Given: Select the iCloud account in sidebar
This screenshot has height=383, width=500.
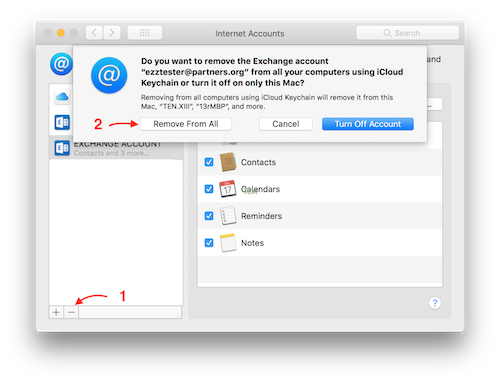Looking at the screenshot, I should tap(62, 97).
